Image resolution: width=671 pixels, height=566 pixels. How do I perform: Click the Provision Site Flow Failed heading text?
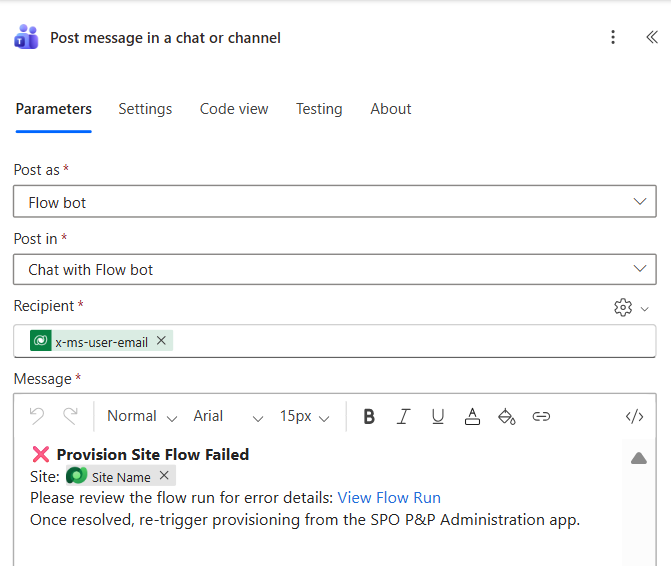(153, 454)
